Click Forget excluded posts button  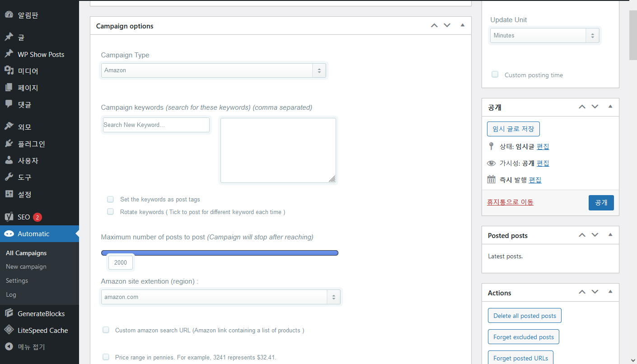pyautogui.click(x=524, y=337)
